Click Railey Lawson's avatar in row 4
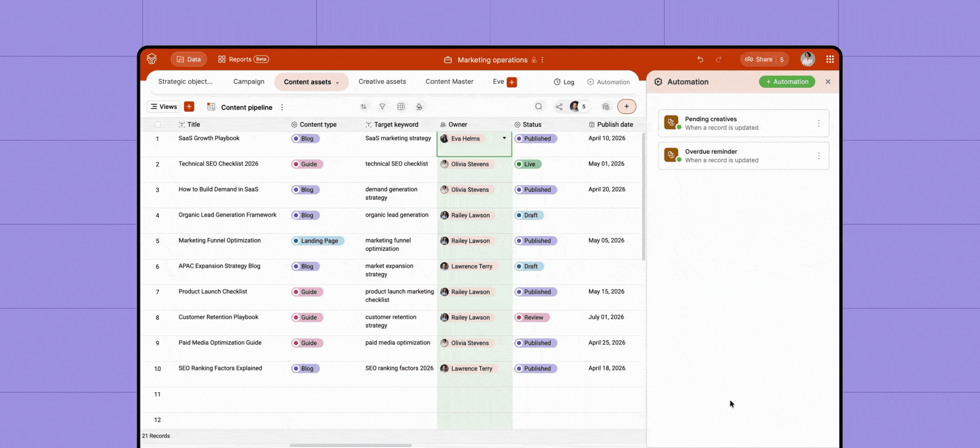Image resolution: width=980 pixels, height=448 pixels. coord(444,215)
